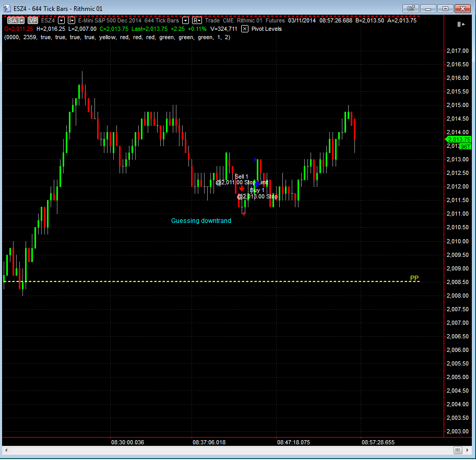Click the collapse price scale arrow icon
476x460 pixels.
click(x=461, y=25)
